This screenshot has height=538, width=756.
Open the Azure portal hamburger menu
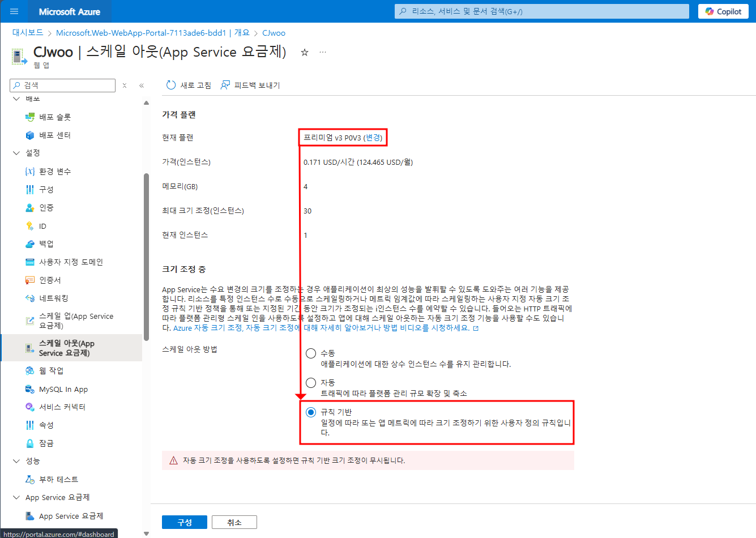(14, 11)
